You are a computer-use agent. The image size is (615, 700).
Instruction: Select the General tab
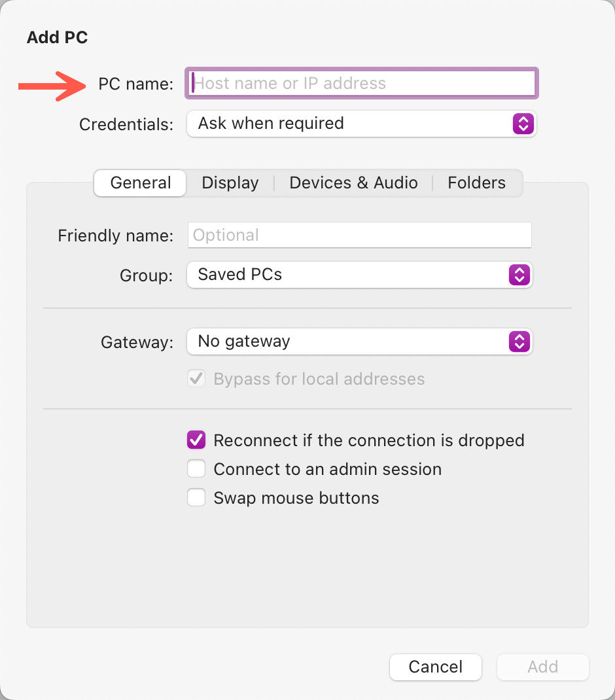tap(139, 183)
